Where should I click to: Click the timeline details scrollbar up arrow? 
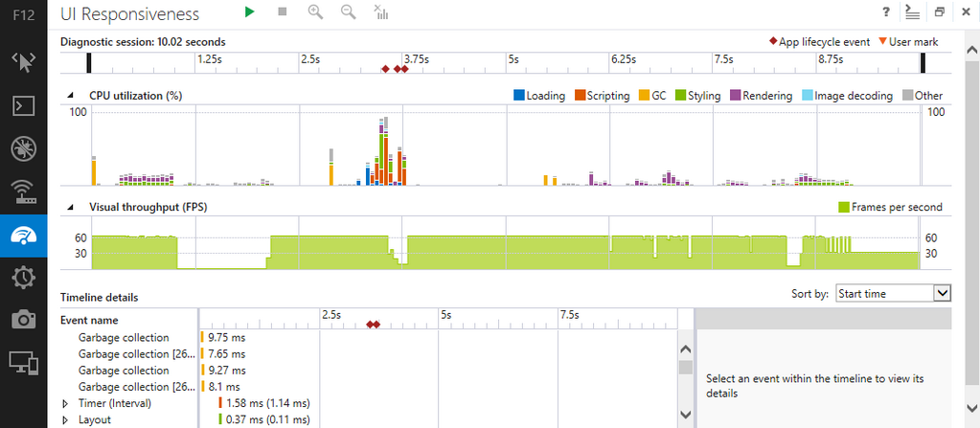pos(686,349)
